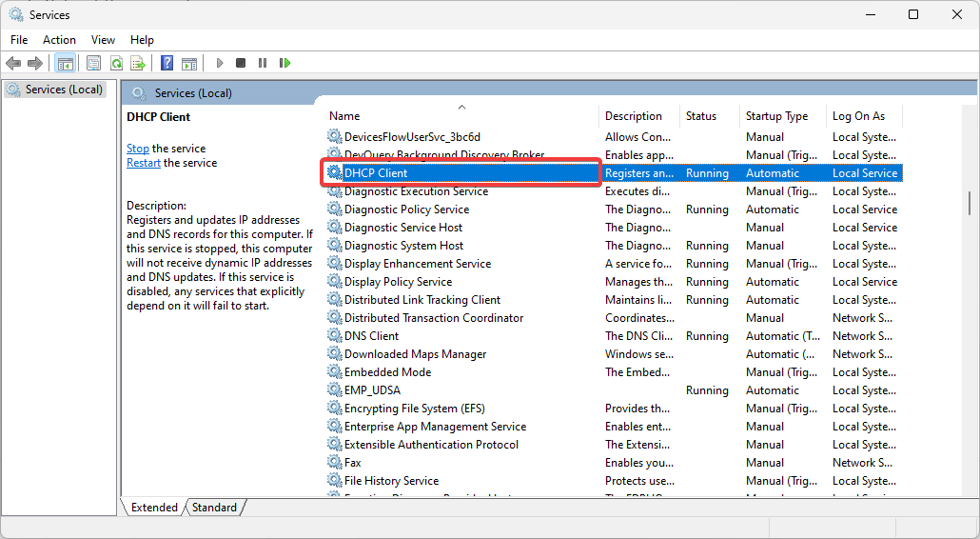This screenshot has width=980, height=539.
Task: Click the Services app icon in title bar
Action: coord(16,14)
